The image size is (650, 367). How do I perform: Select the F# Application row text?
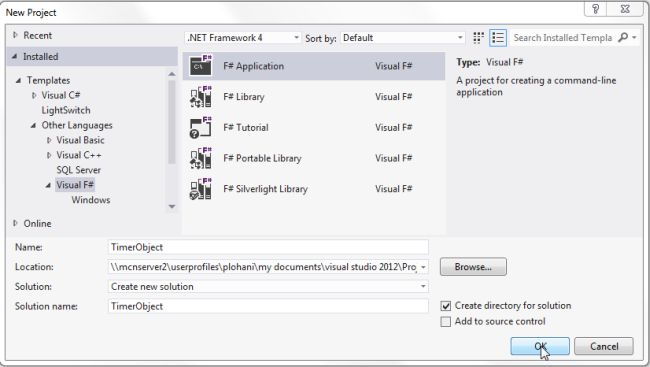pyautogui.click(x=253, y=66)
